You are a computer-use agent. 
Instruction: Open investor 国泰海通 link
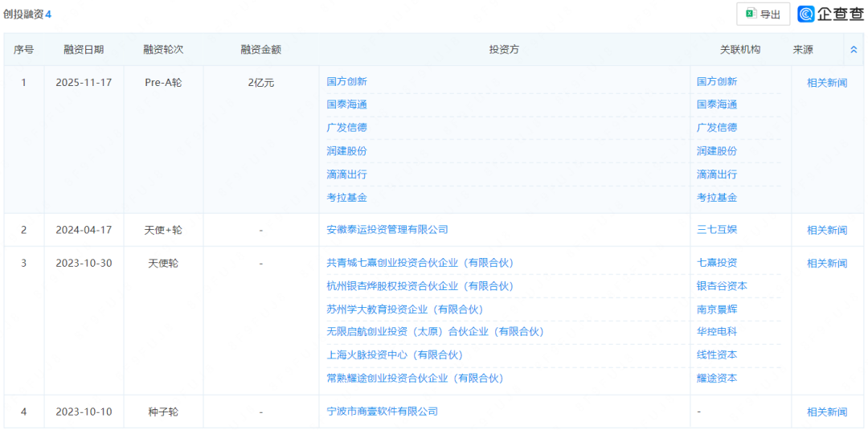coord(346,104)
